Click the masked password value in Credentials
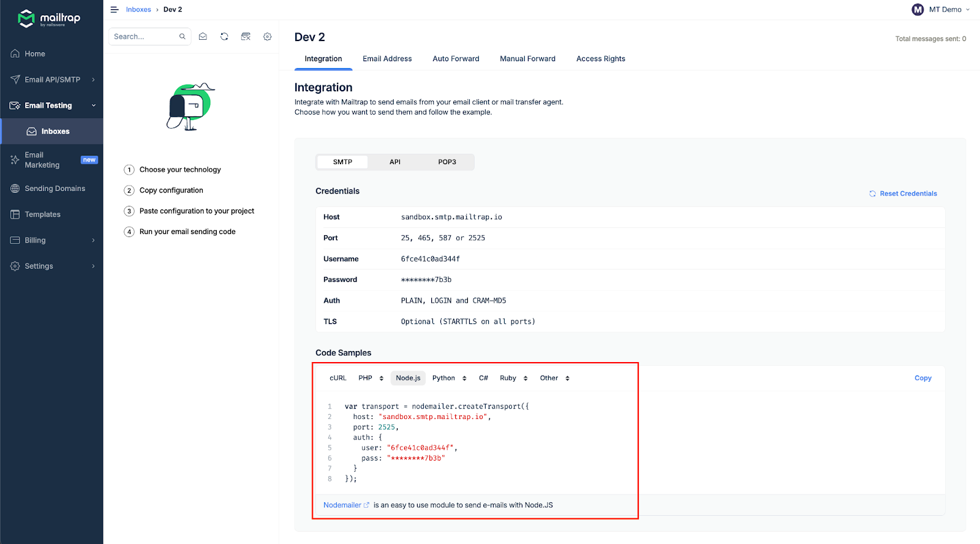 [x=426, y=279]
